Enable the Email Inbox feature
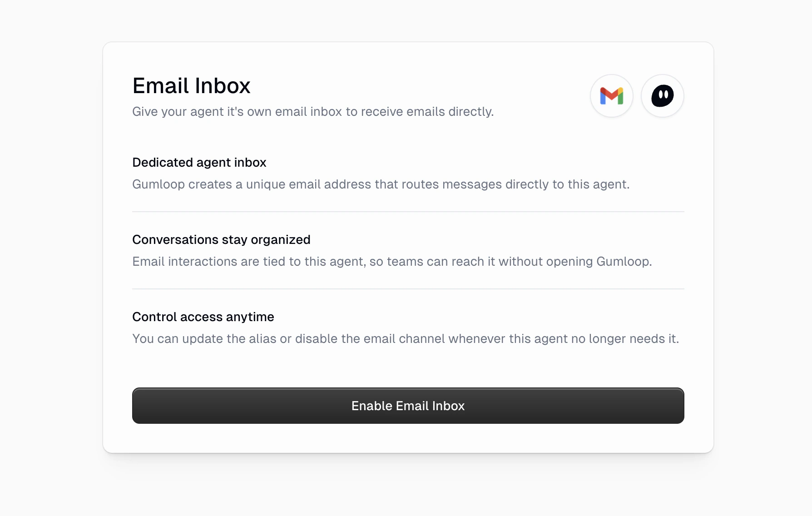 (407, 406)
